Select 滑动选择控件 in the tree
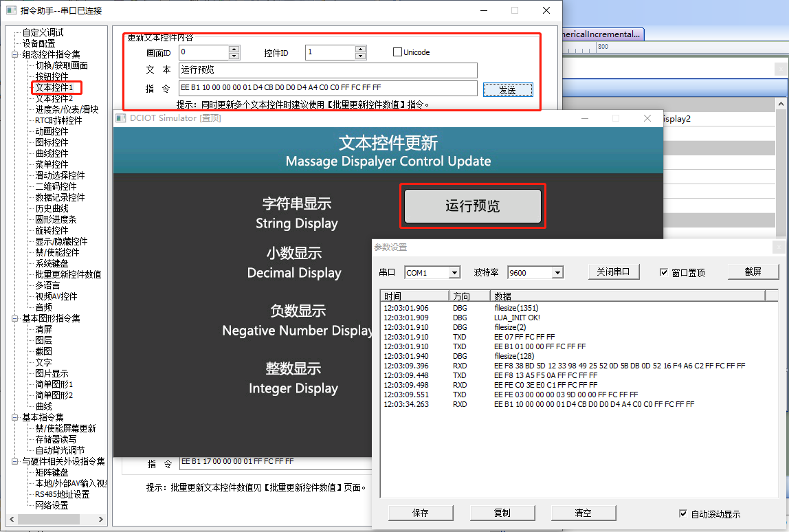 point(60,176)
